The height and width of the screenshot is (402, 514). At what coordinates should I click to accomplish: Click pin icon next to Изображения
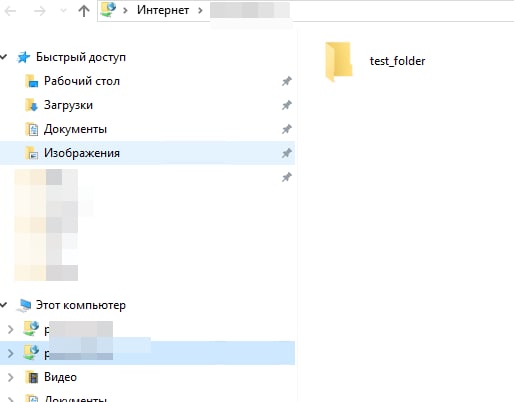tap(287, 153)
